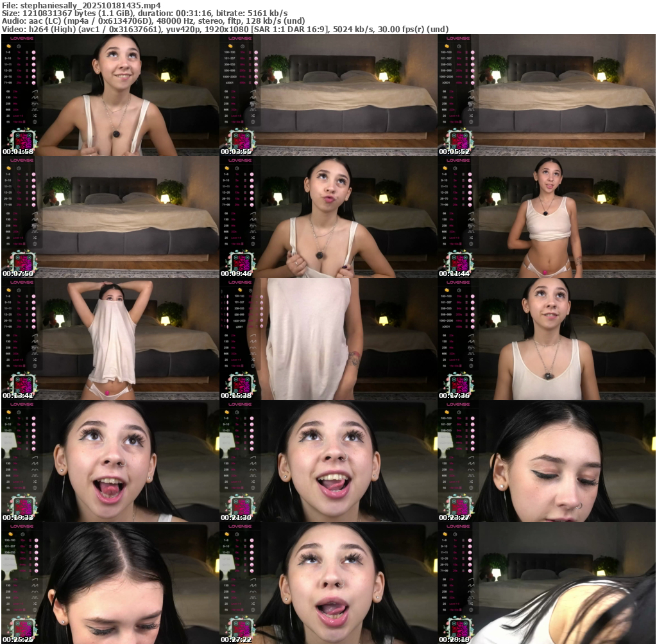Image resolution: width=657 pixels, height=644 pixels.
Task: Click the thumbnail marked 00:07:50
Action: pyautogui.click(x=110, y=217)
